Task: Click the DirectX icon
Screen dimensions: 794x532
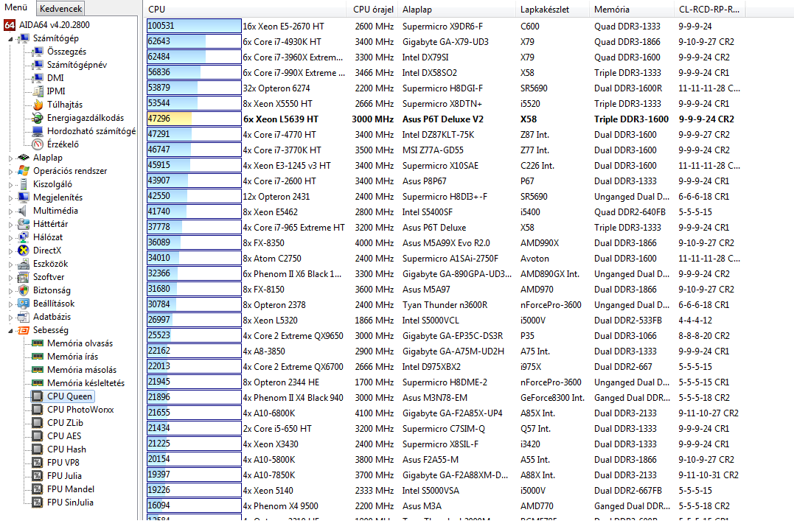Action: (24, 251)
